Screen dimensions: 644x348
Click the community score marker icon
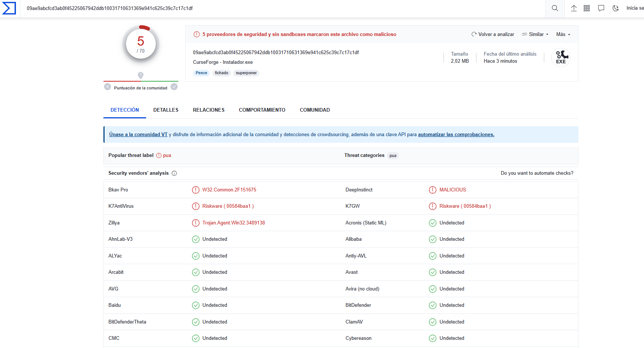141,75
